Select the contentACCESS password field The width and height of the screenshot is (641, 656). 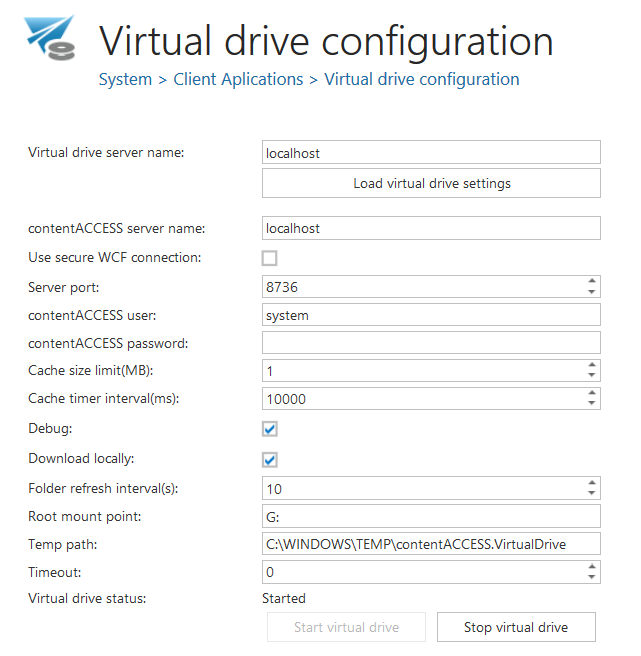(431, 343)
